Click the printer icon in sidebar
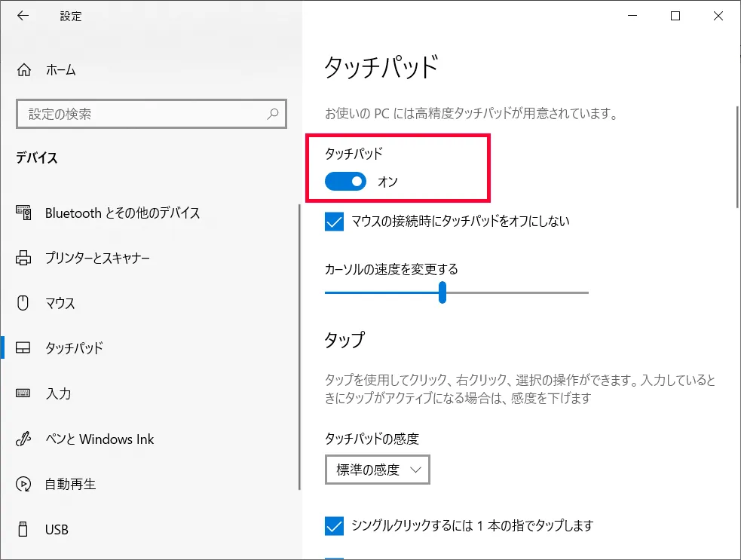The image size is (741, 560). coord(23,258)
